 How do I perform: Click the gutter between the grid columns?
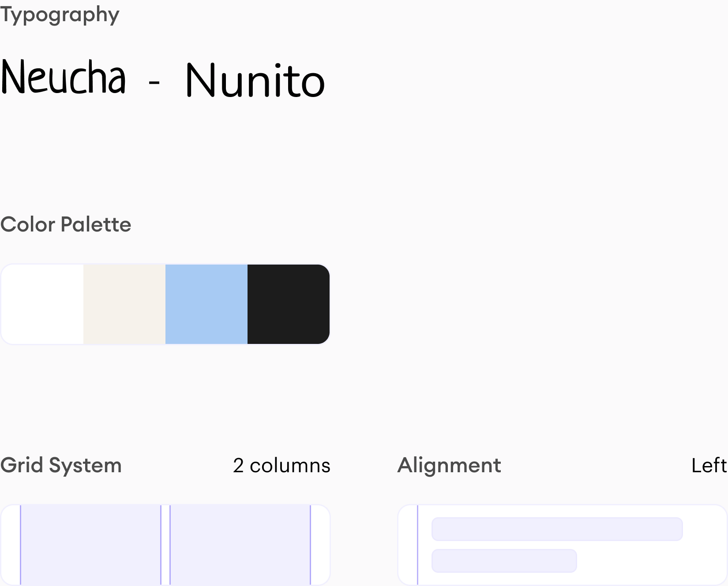[x=165, y=545]
